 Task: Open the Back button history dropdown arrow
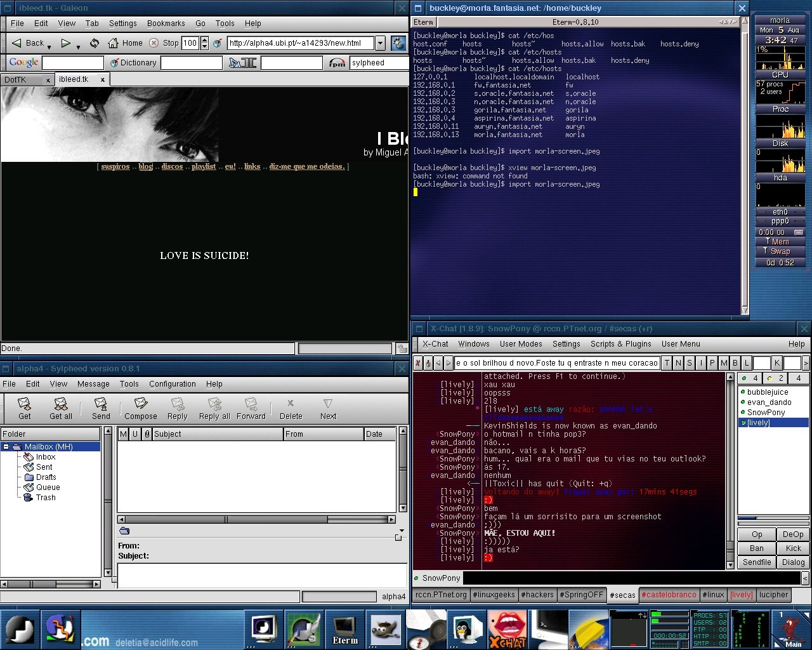[49, 47]
